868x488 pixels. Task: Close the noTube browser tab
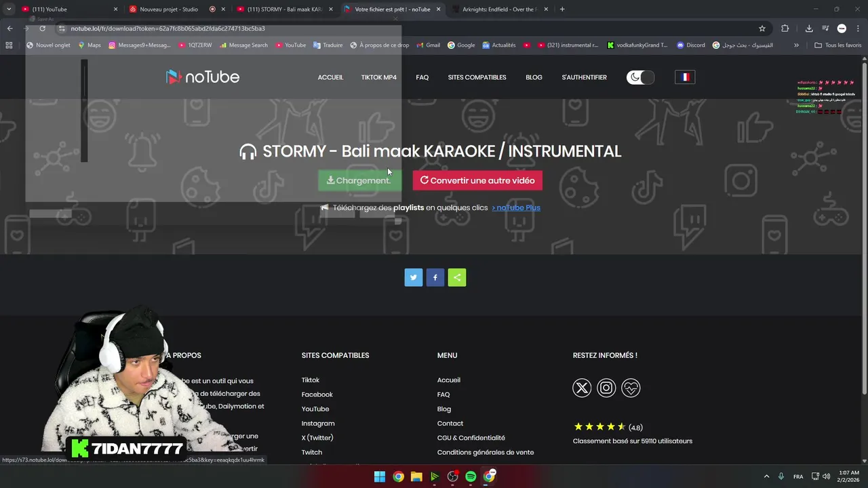(438, 9)
